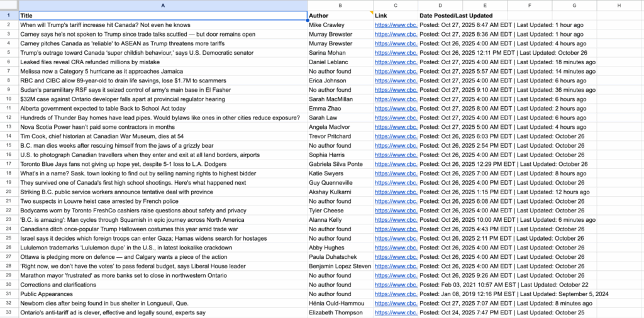Click author cell 'Sarah Law'

(x=340, y=118)
